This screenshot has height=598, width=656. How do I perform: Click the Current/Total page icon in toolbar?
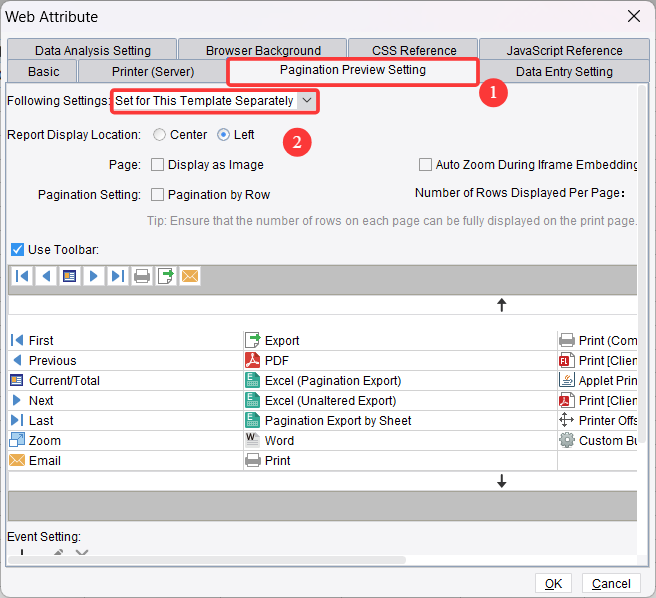(x=69, y=276)
